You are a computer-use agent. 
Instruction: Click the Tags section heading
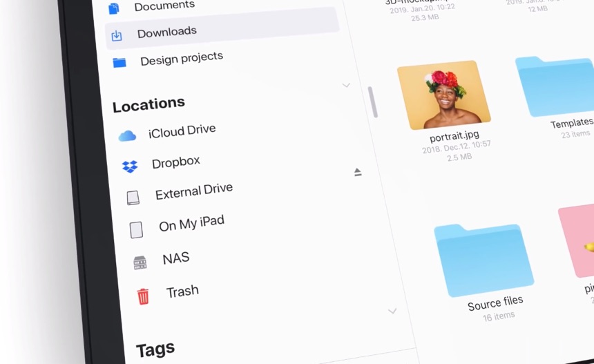155,349
